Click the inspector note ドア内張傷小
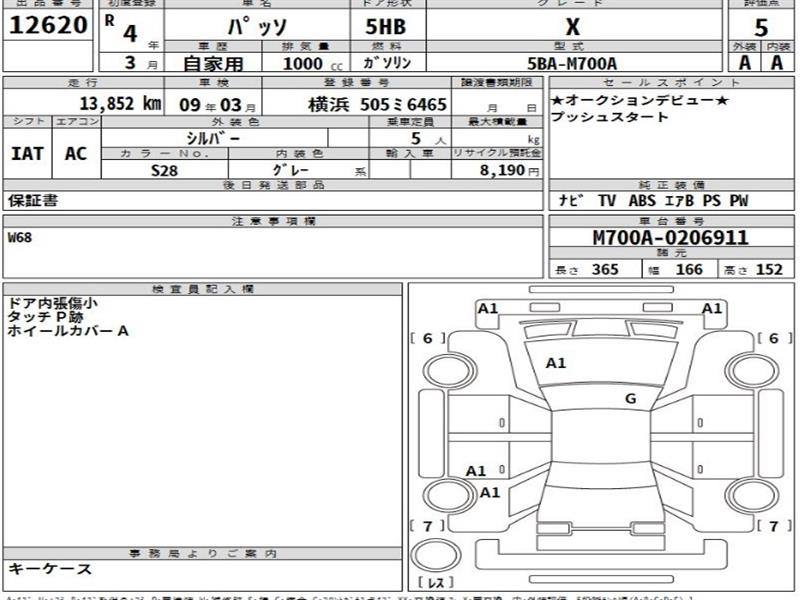Screen dimensions: 800x600 click(53, 303)
